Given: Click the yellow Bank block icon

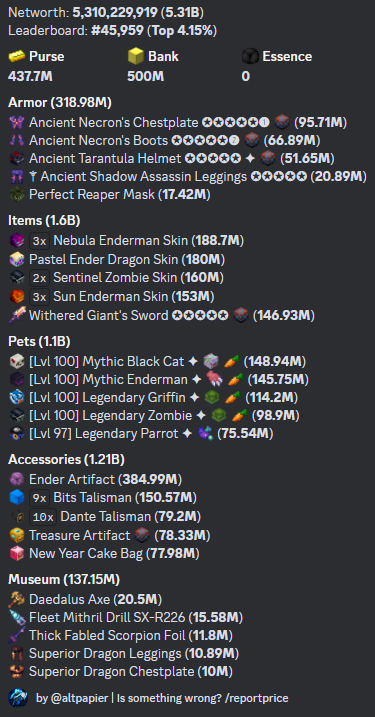Looking at the screenshot, I should click(136, 56).
